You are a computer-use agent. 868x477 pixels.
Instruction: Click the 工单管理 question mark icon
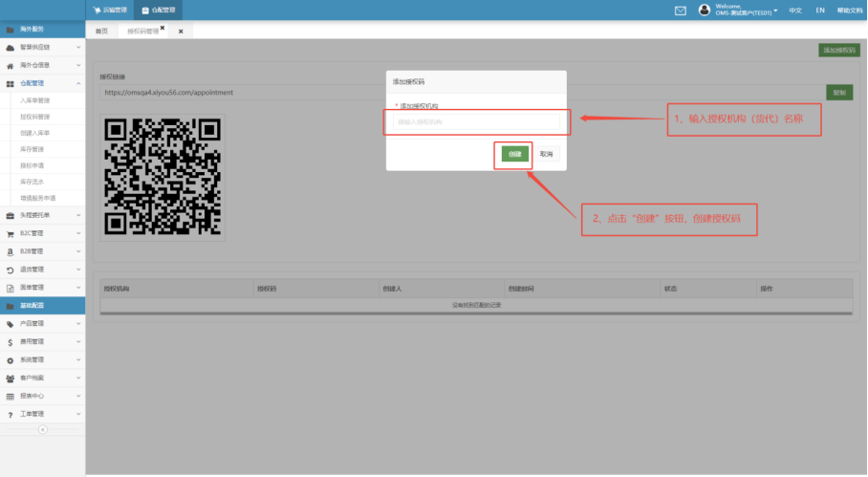tap(10, 414)
